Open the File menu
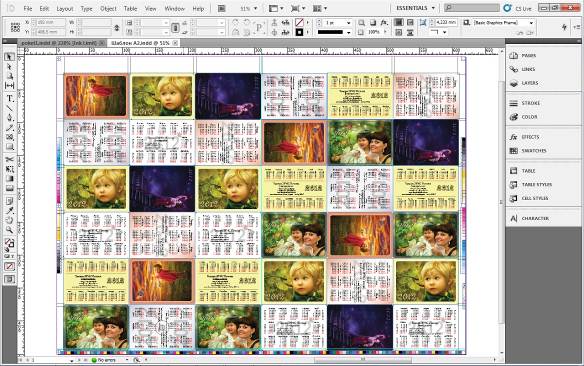The width and height of the screenshot is (584, 366). click(28, 8)
